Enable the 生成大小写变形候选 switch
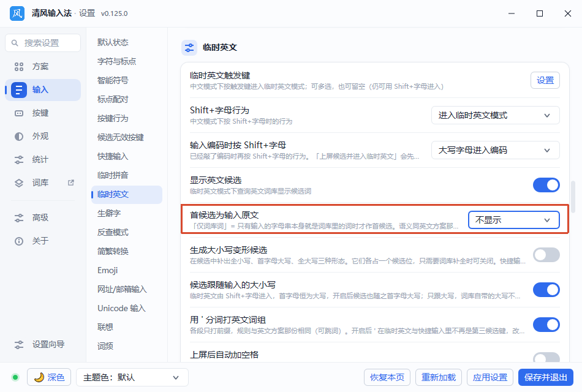Screen dimensions: 582x392 pos(546,255)
